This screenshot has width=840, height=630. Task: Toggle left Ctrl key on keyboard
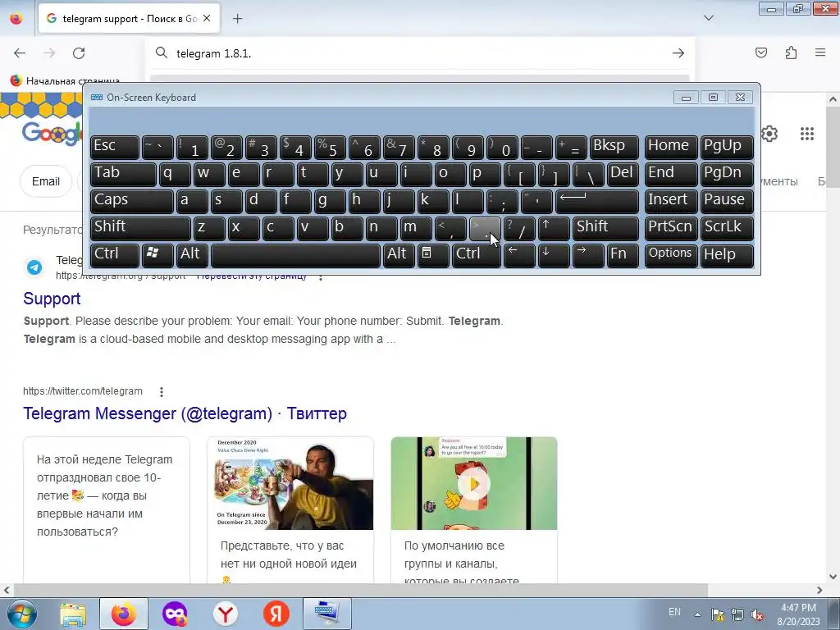(115, 255)
